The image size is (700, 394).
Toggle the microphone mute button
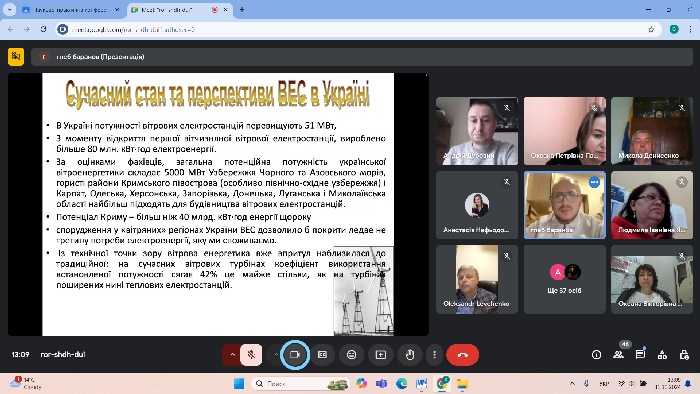[251, 355]
